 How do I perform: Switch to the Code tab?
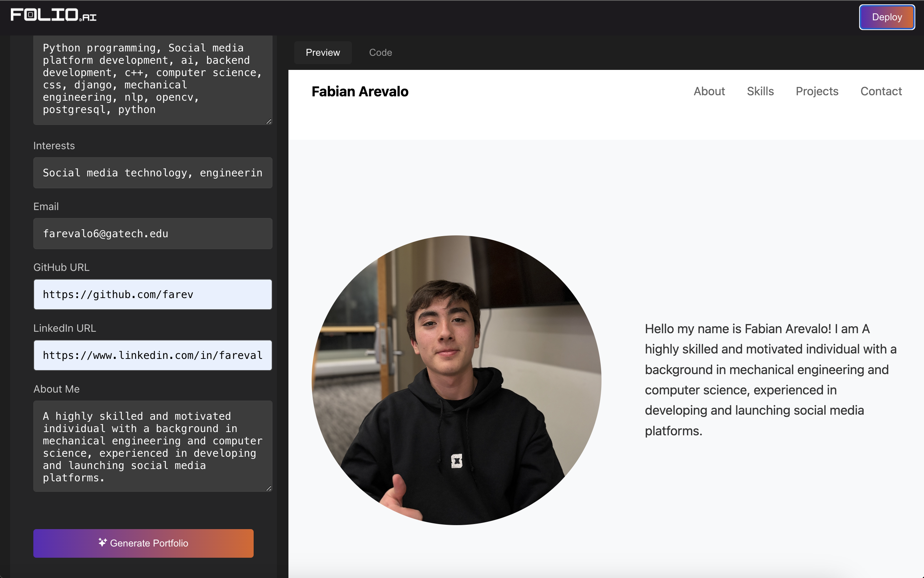380,53
